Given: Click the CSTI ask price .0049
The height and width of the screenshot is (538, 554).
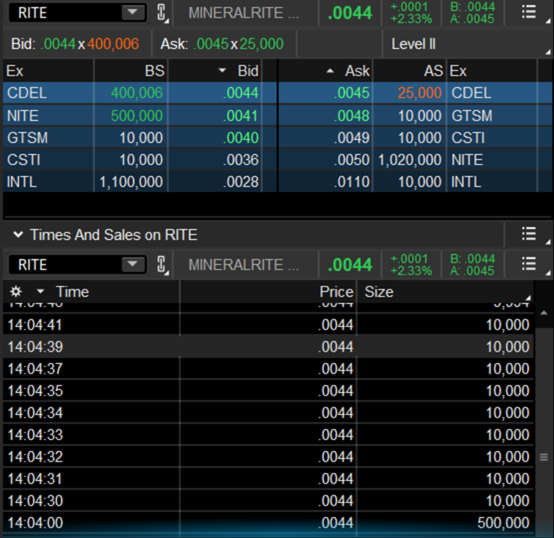Looking at the screenshot, I should click(352, 138).
